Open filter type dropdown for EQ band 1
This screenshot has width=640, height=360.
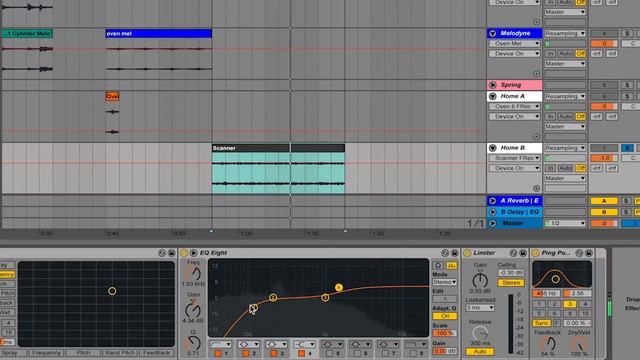coord(221,344)
